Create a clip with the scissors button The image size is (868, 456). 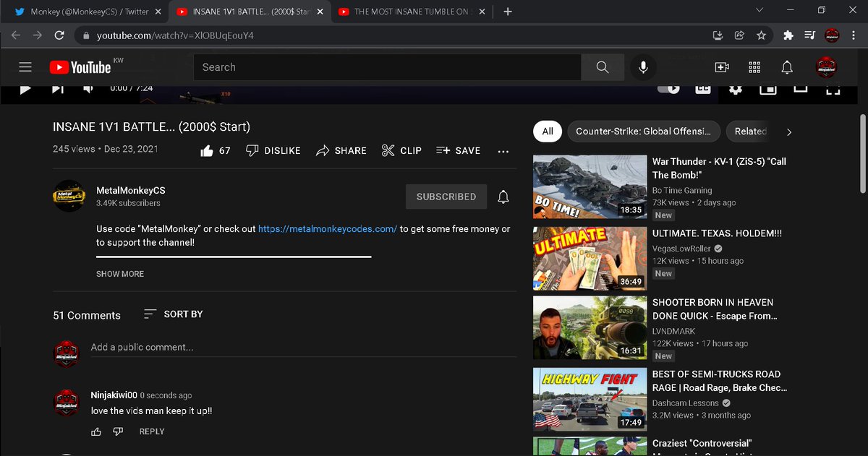point(401,150)
